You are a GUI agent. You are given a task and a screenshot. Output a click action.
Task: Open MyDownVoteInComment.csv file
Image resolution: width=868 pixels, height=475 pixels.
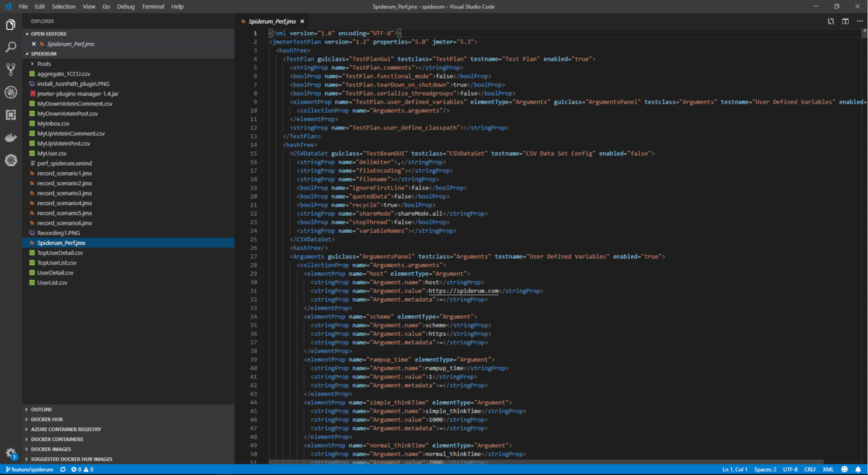tap(128, 104)
